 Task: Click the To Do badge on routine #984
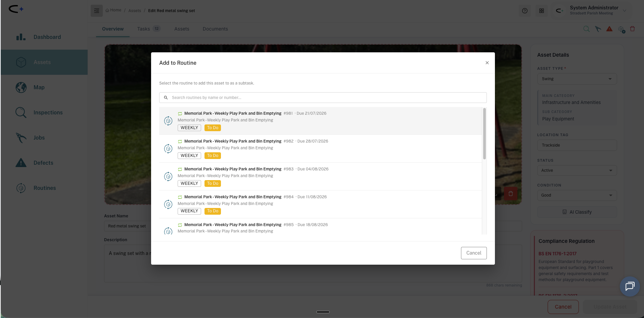(x=213, y=211)
